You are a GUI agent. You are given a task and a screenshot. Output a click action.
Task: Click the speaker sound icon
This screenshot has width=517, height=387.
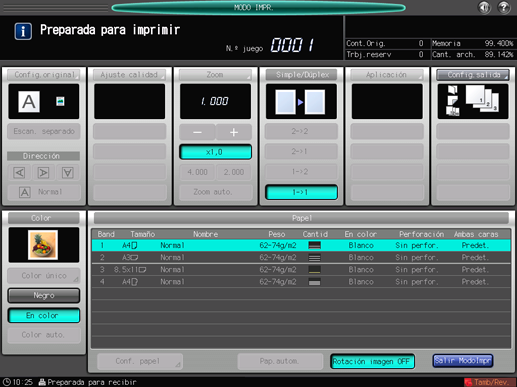pos(484,7)
